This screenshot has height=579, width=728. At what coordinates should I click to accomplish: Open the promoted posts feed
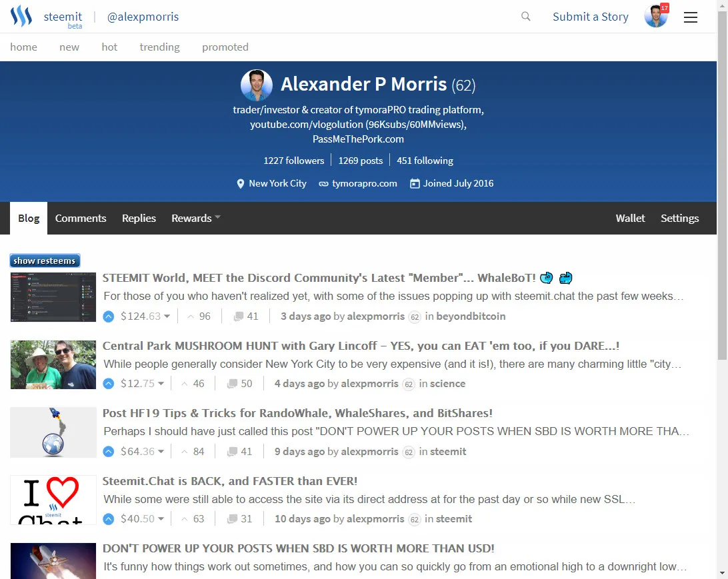point(225,47)
